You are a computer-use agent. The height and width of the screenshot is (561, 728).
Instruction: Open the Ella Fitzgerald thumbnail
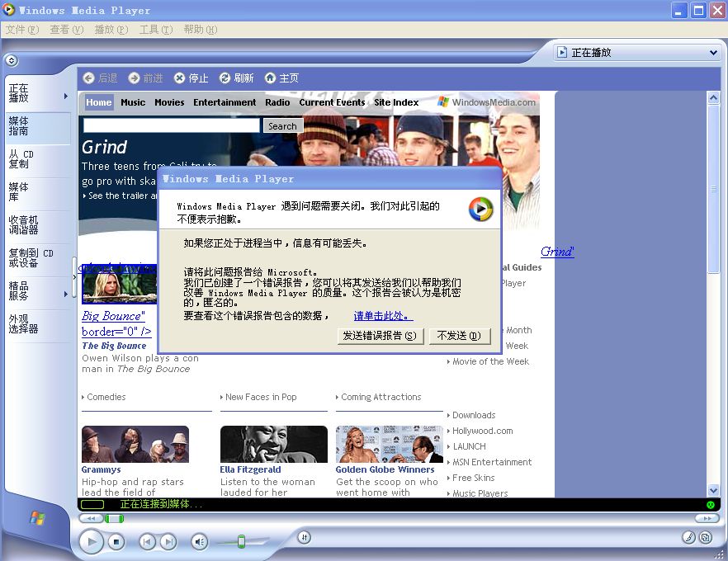pyautogui.click(x=274, y=444)
